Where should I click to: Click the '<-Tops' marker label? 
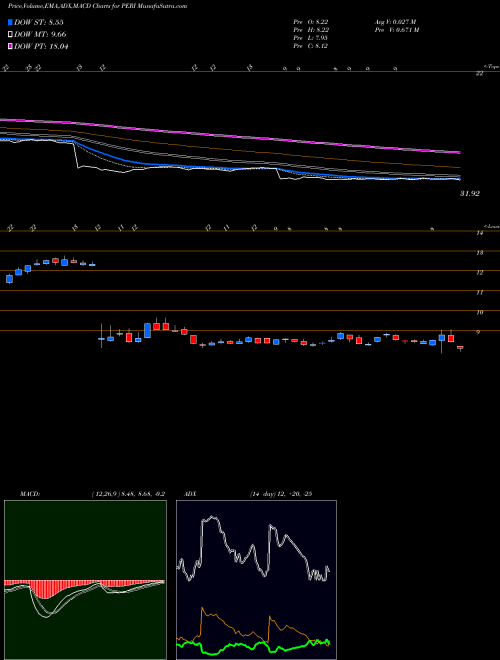point(491,67)
